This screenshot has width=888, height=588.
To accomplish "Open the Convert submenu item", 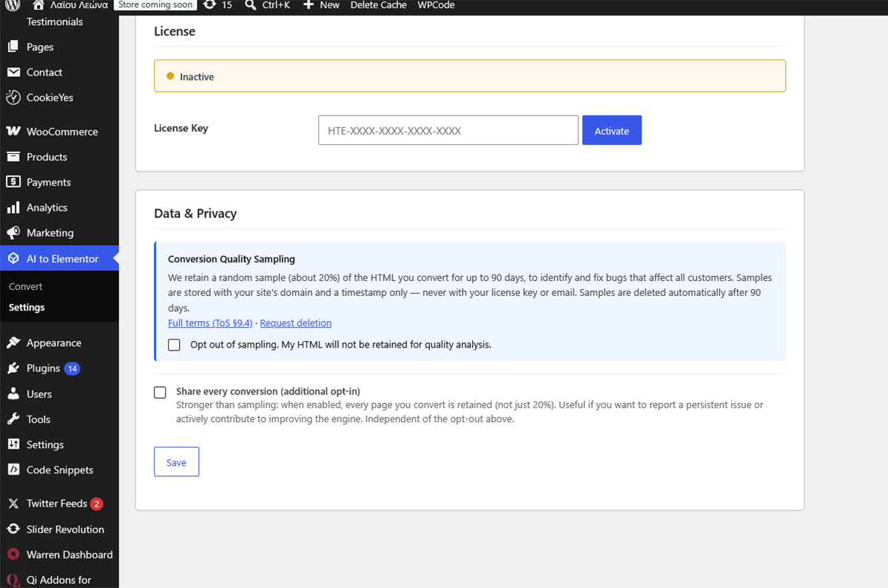I will tap(26, 286).
